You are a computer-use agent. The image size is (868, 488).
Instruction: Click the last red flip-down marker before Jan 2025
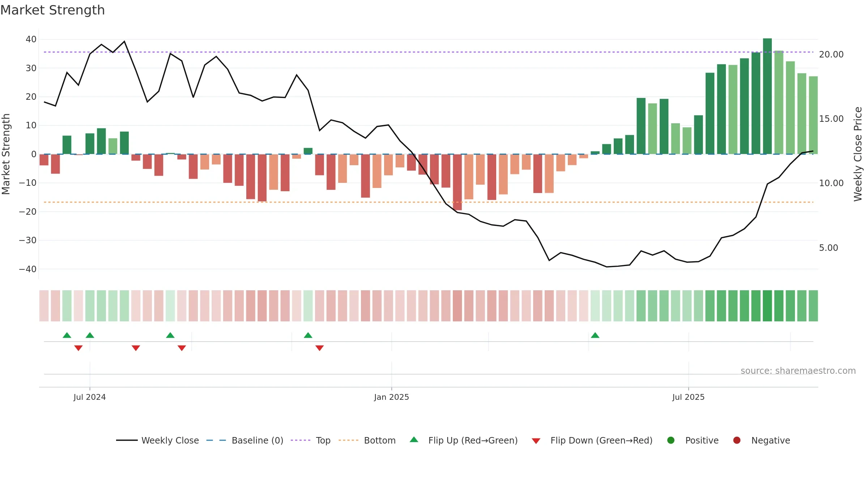tap(319, 348)
